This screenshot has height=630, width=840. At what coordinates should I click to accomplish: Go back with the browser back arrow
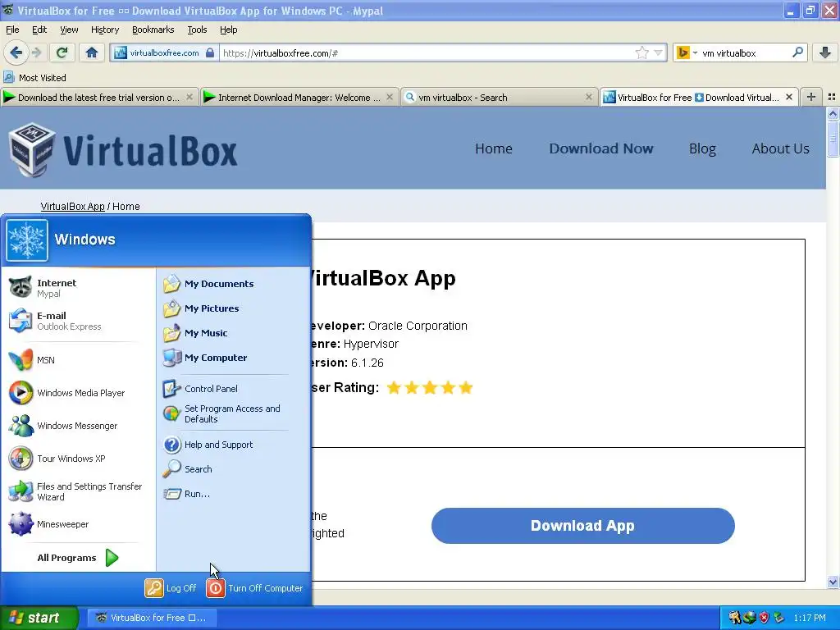[x=16, y=52]
